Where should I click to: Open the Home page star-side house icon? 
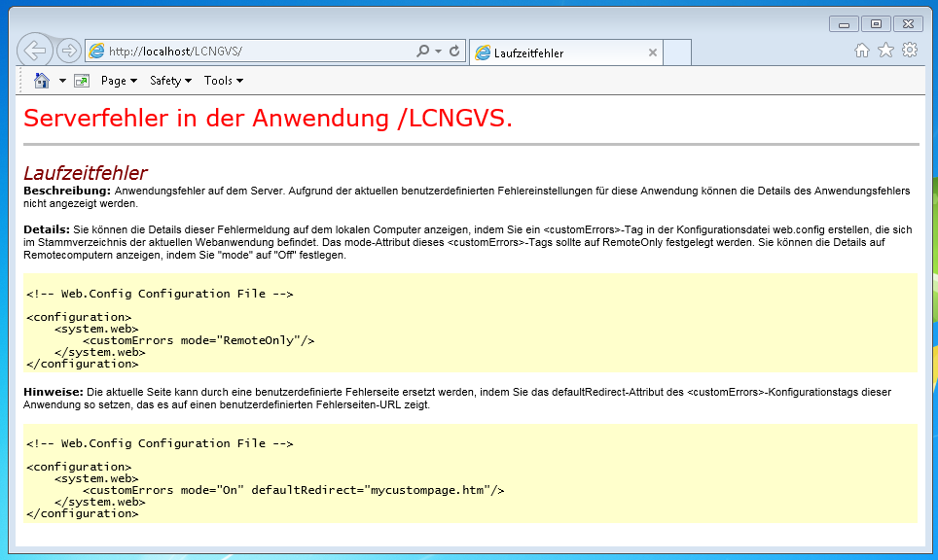pos(861,51)
